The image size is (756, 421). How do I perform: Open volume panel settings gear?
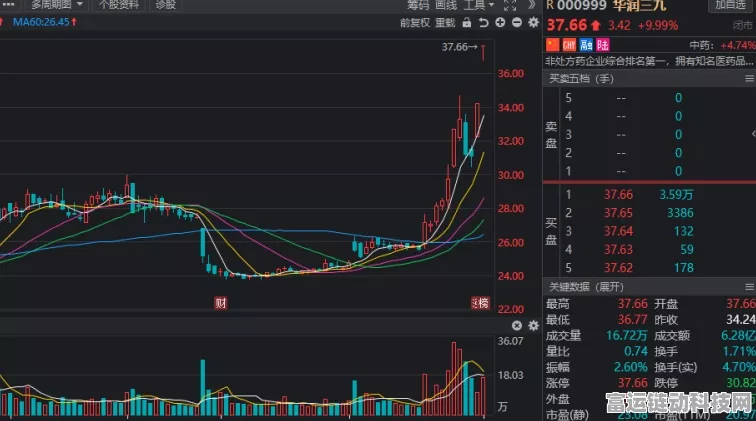(533, 326)
